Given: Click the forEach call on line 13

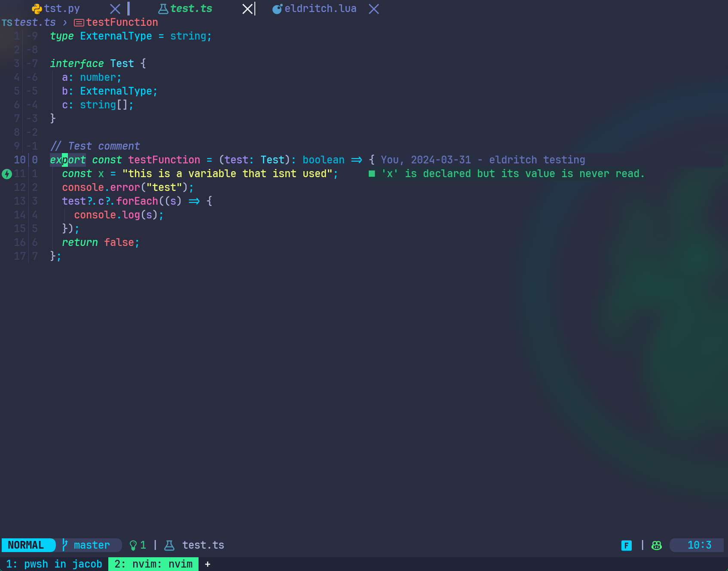Looking at the screenshot, I should pos(137,201).
